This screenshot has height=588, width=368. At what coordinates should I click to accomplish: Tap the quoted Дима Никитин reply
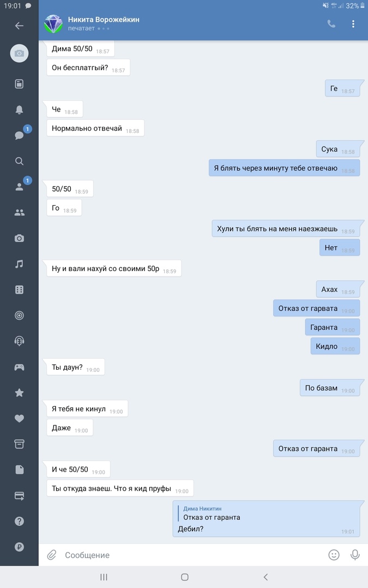tap(212, 513)
